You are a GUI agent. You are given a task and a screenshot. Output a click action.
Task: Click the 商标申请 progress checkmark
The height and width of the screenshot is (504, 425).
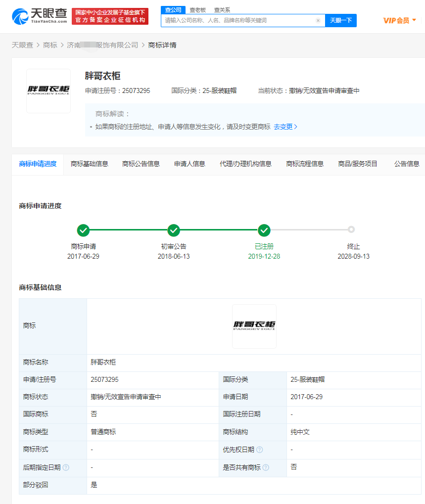[83, 230]
